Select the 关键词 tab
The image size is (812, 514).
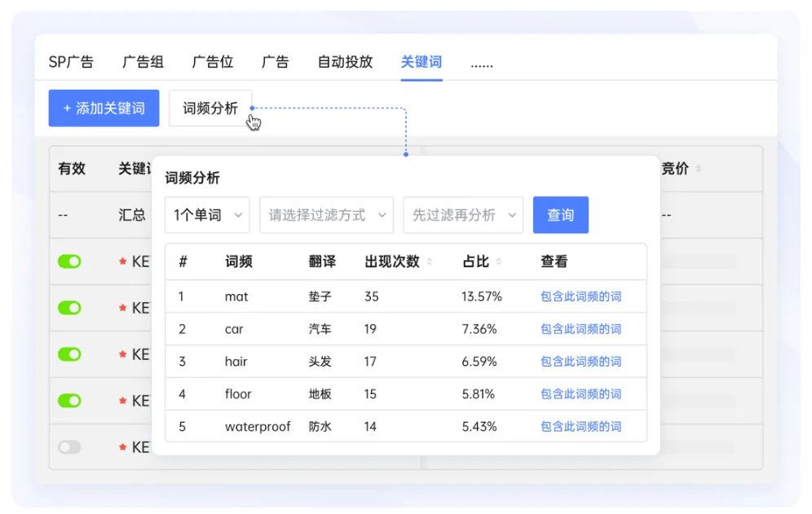pyautogui.click(x=421, y=62)
